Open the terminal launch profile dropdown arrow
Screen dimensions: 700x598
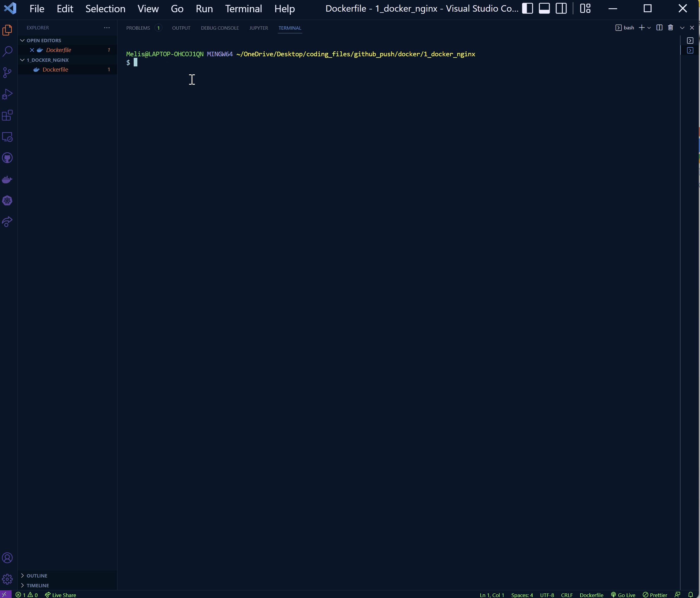pos(649,28)
